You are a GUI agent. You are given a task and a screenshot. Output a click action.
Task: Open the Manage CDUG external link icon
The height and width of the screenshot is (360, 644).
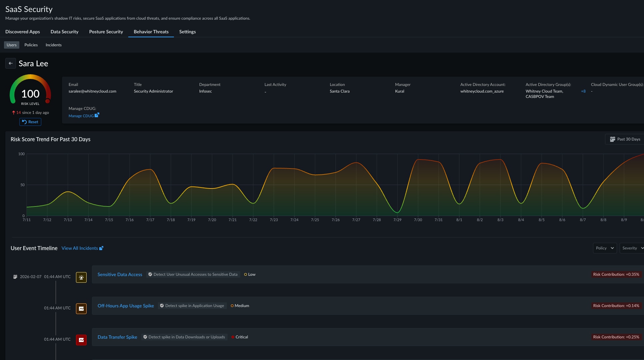point(97,115)
